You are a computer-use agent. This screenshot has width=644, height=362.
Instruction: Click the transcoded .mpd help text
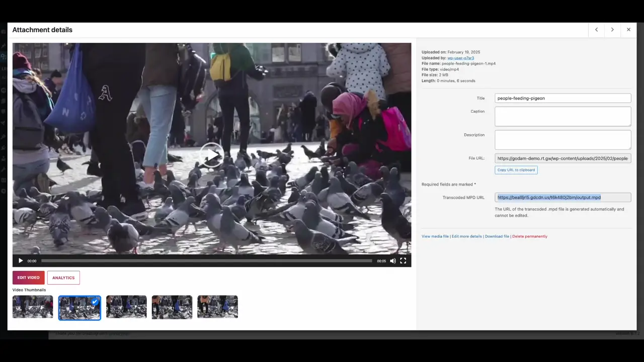point(559,212)
